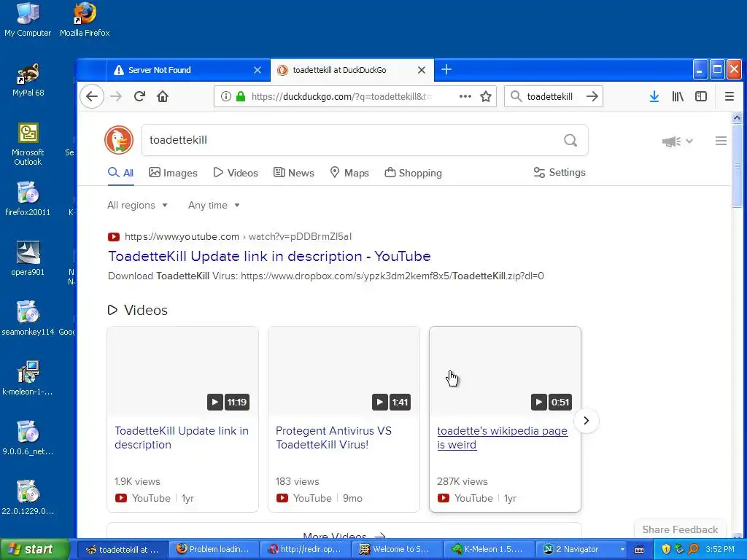Click the green padlock security icon

click(241, 97)
